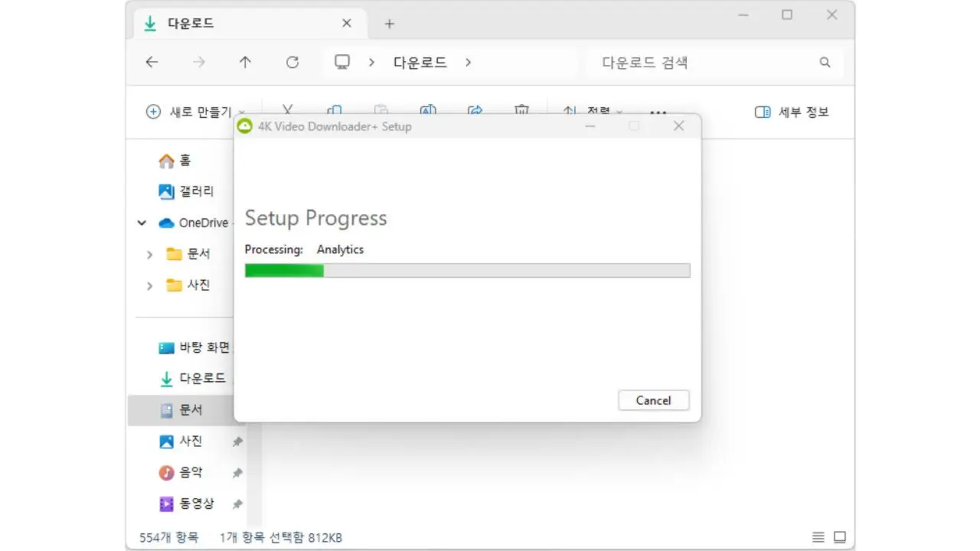Click the Setup Progress bar
980x551 pixels.
point(467,270)
